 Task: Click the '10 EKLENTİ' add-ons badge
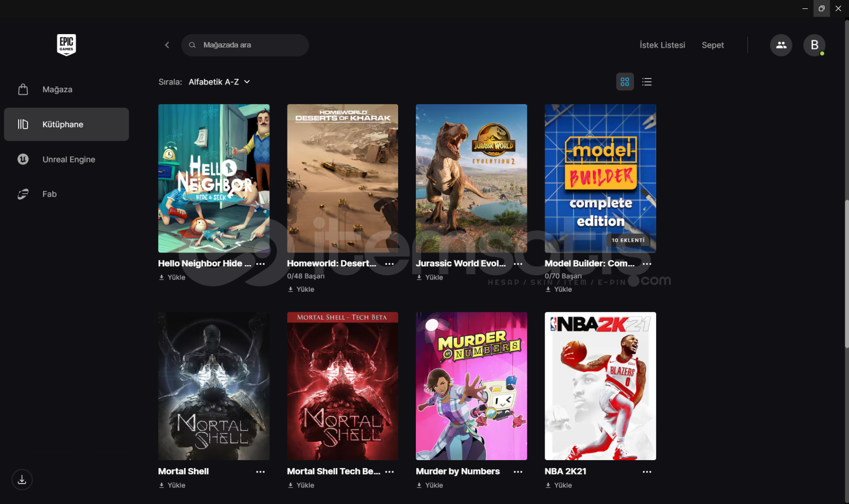click(x=628, y=240)
